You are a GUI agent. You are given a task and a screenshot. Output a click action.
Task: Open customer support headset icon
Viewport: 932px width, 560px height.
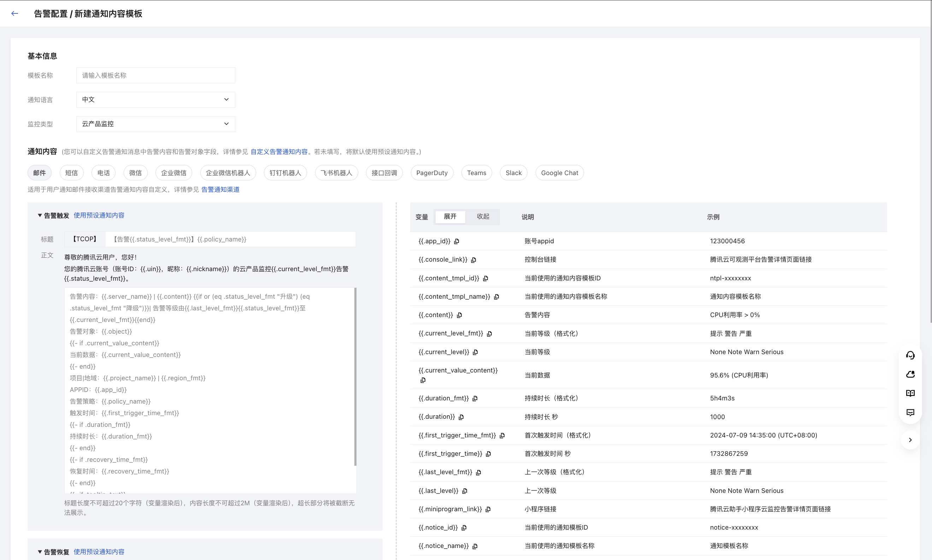(x=910, y=356)
